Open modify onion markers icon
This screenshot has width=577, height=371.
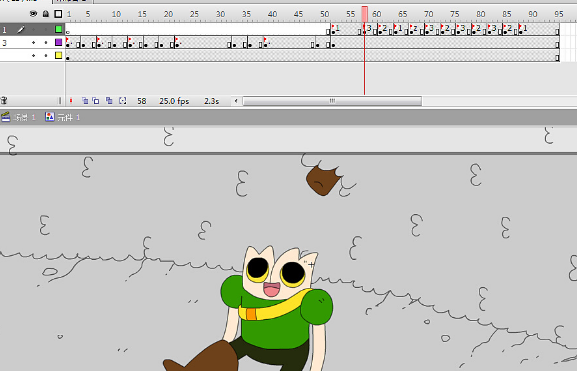pos(123,101)
